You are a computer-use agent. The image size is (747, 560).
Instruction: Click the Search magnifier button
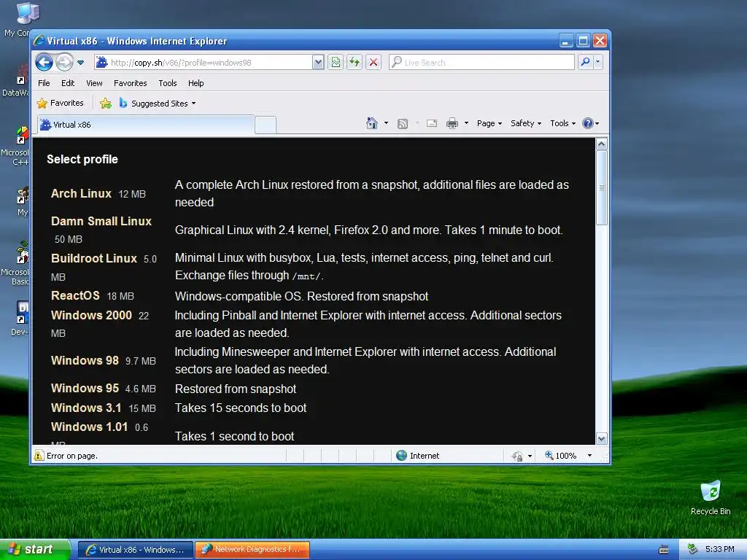pyautogui.click(x=586, y=62)
